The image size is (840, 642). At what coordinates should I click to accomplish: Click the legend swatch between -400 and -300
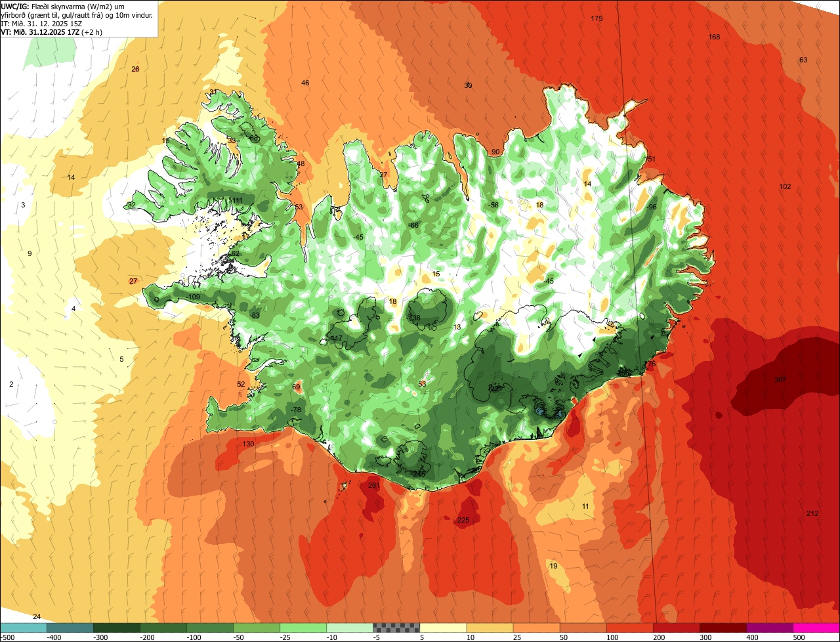coord(70,628)
